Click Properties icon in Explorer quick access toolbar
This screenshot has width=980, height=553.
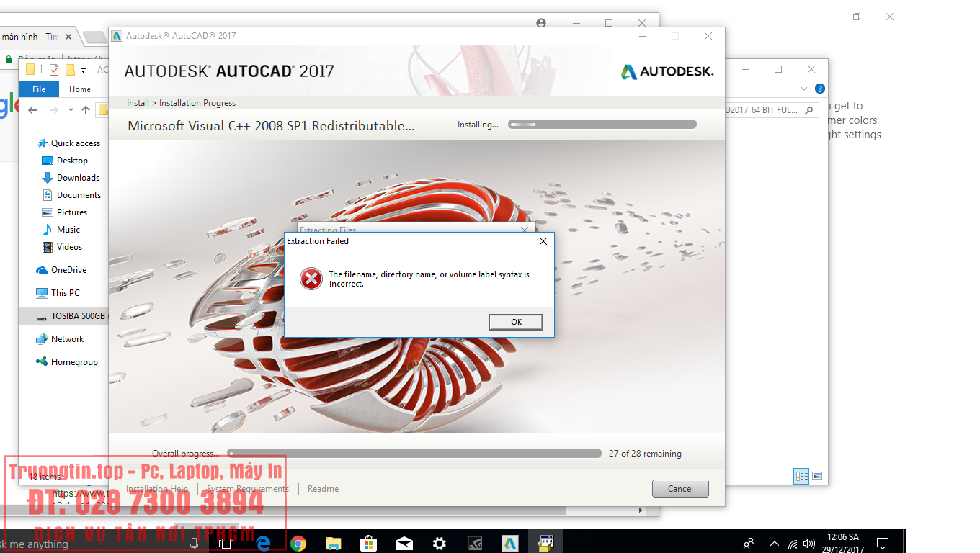pos(54,70)
